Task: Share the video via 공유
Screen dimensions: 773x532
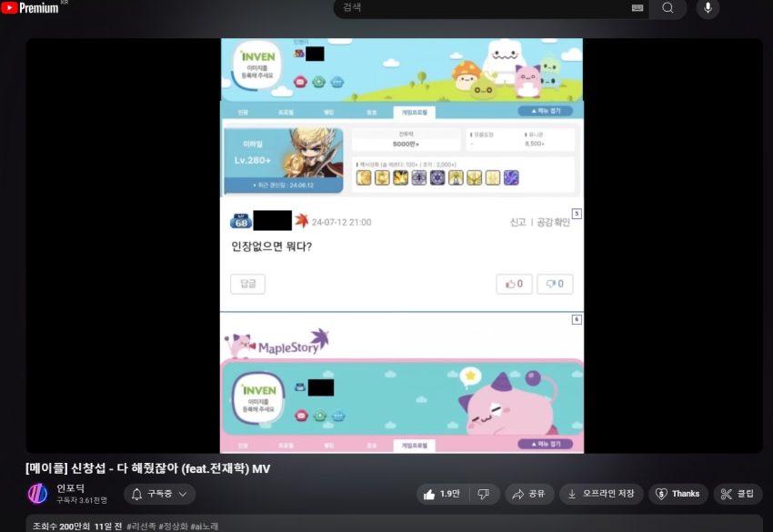Action: 529,494
